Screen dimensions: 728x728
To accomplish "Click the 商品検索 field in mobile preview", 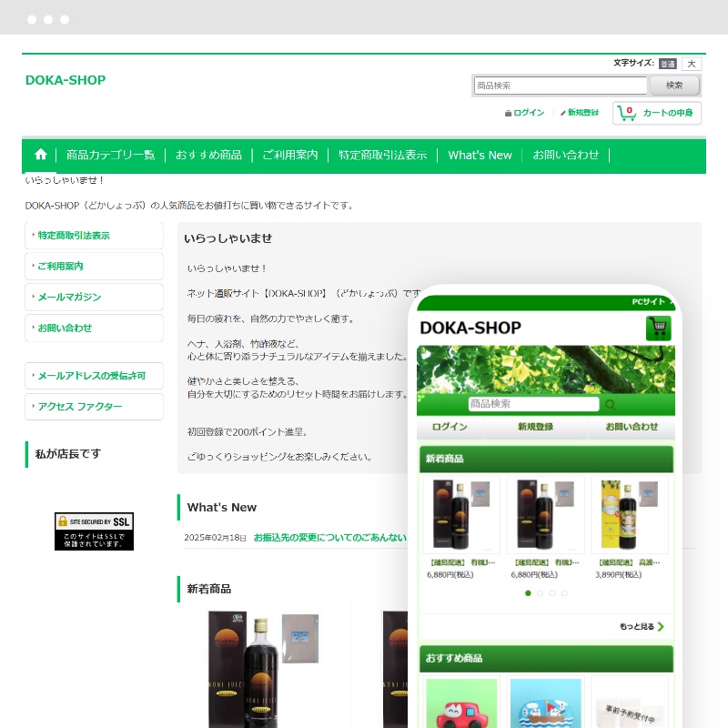I will pyautogui.click(x=533, y=404).
